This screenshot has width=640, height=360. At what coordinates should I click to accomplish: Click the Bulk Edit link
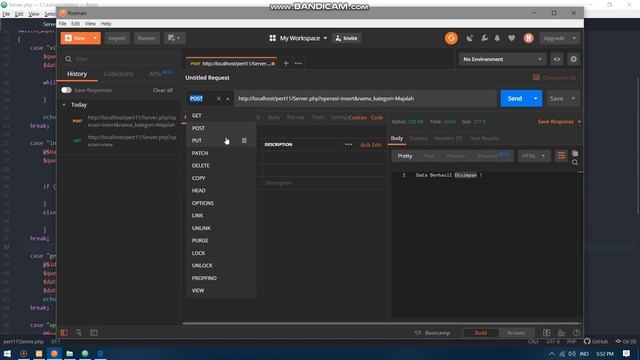[x=371, y=145]
